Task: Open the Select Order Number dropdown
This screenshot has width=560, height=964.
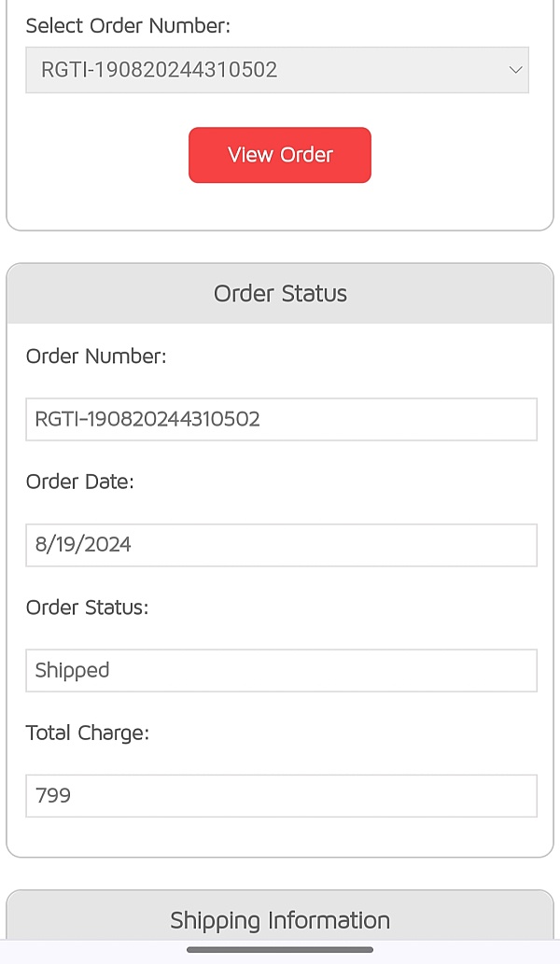Action: (276, 70)
